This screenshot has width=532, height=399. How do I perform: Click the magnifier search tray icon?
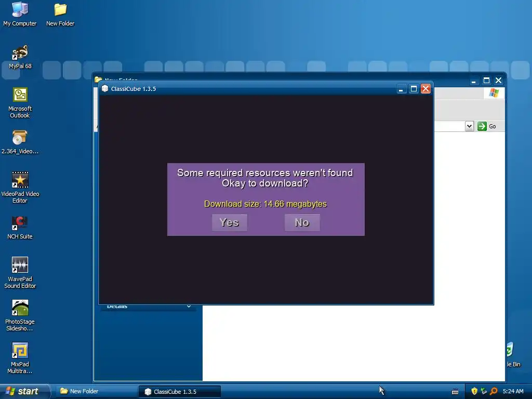coord(494,391)
